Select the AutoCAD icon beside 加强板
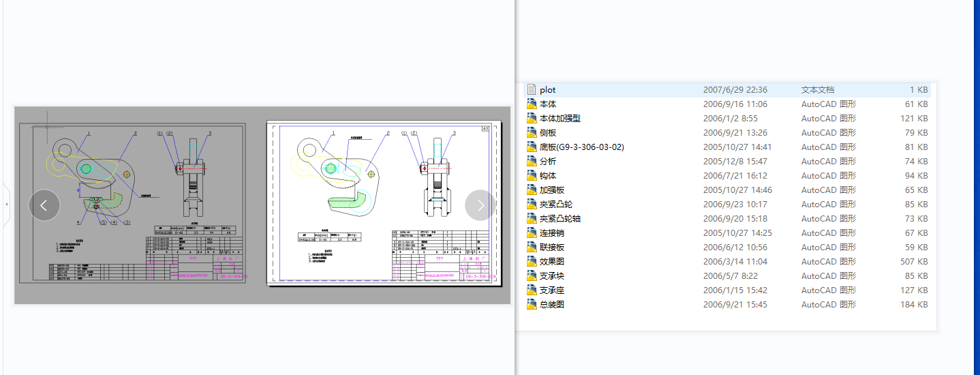This screenshot has width=980, height=375. point(532,190)
